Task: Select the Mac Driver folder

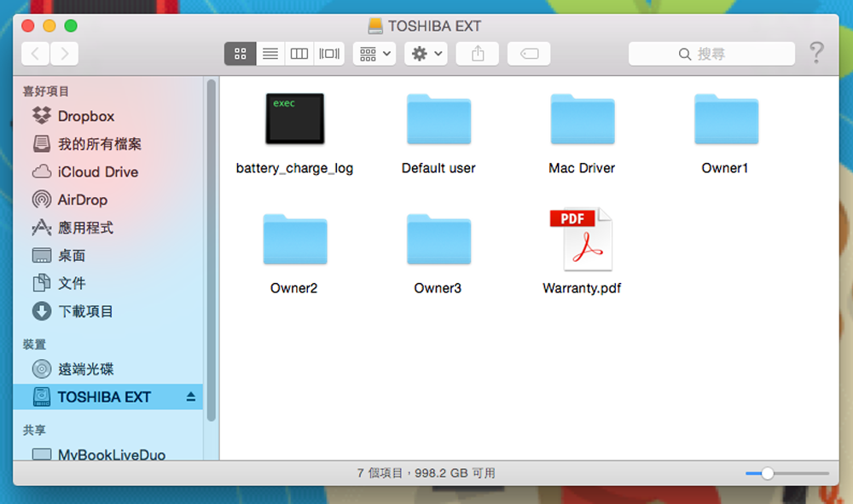Action: click(x=582, y=119)
